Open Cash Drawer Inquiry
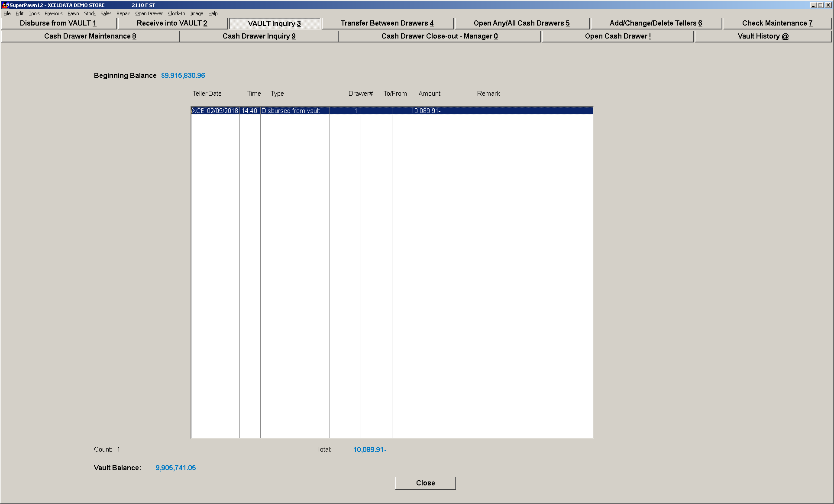Screen dimensions: 834x504 click(x=259, y=36)
